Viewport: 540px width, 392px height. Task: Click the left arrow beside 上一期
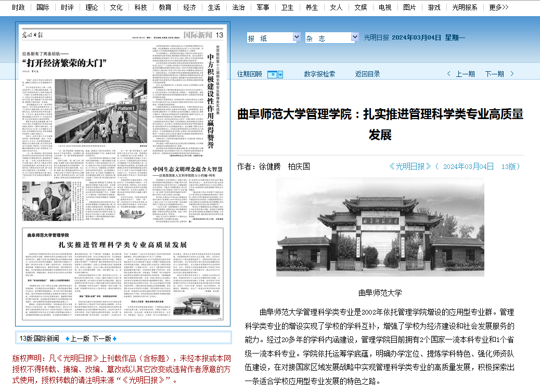(x=451, y=74)
